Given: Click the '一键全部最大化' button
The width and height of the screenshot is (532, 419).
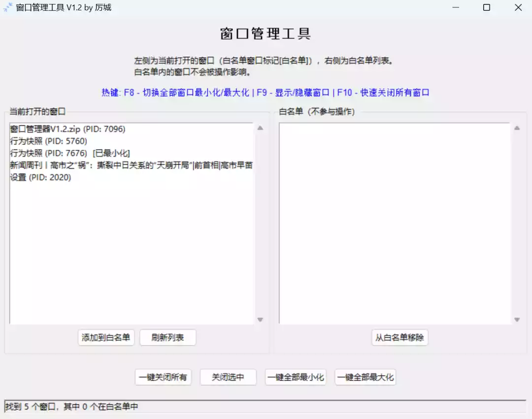Looking at the screenshot, I should click(x=365, y=377).
